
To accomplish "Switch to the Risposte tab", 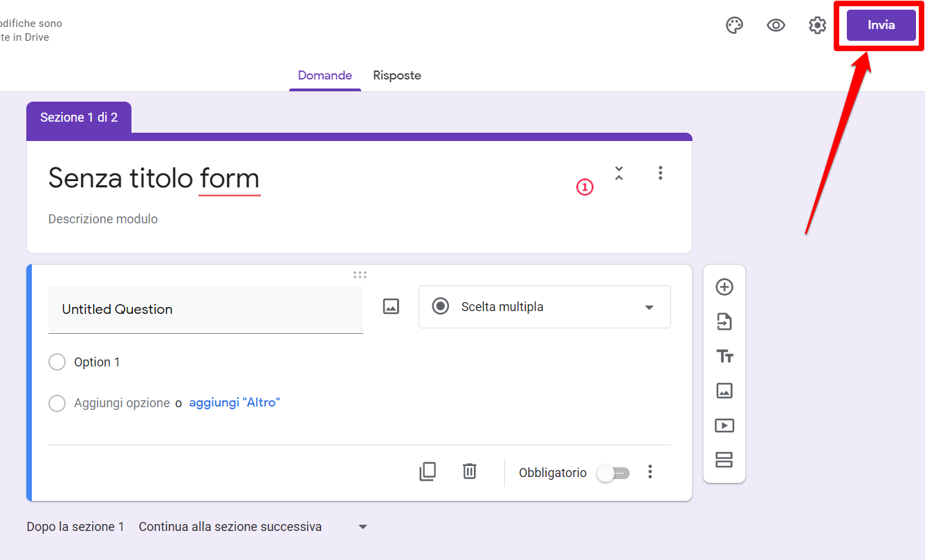I will tap(396, 75).
